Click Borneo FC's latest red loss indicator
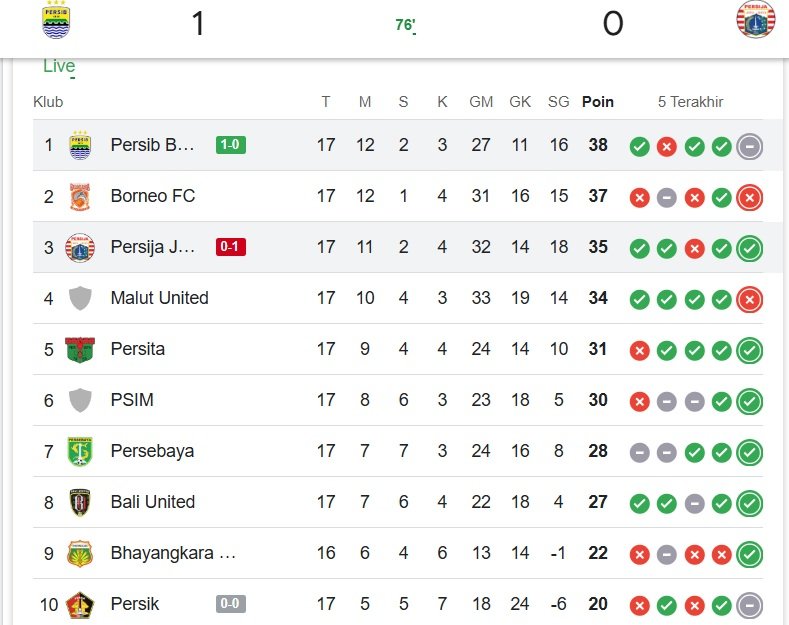Viewport: 789px width, 625px height. point(750,197)
